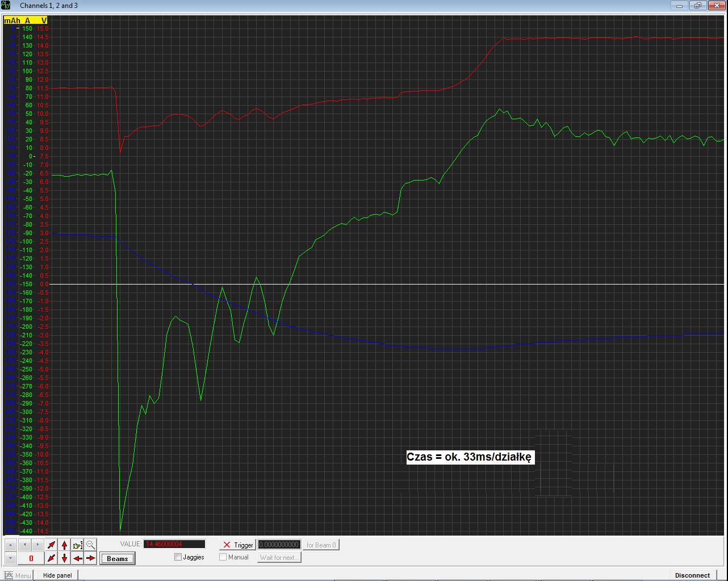Click the magnifier zoom icon
Viewport: 728px width, 581px height.
(x=91, y=545)
